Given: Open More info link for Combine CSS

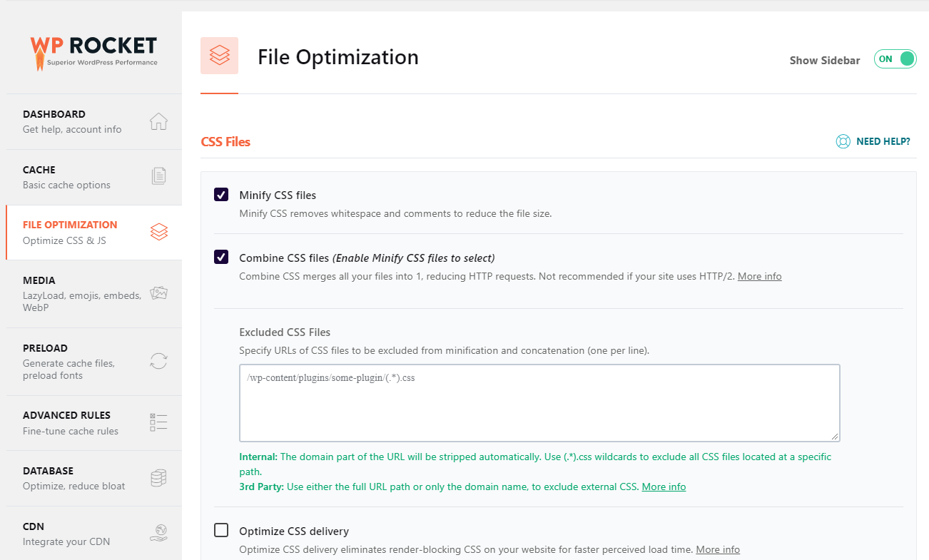Looking at the screenshot, I should pos(759,276).
